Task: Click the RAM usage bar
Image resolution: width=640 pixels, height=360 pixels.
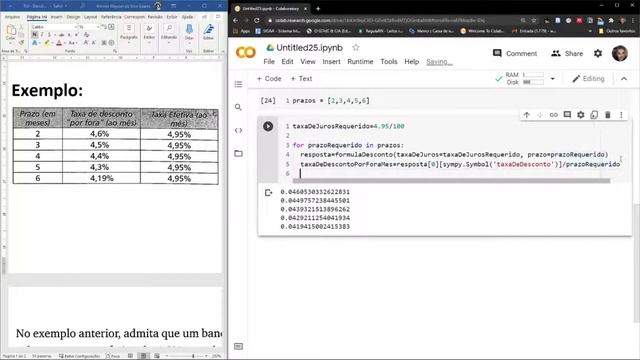Action: (533, 75)
